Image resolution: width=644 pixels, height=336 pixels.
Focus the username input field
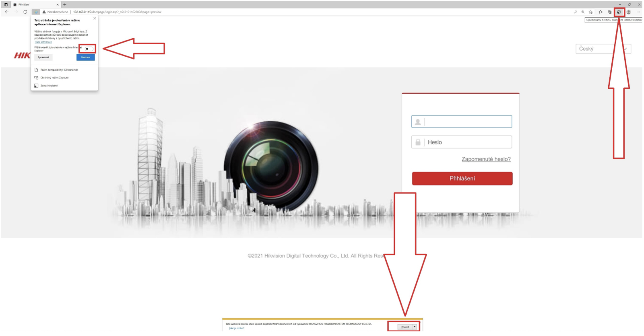tap(462, 122)
